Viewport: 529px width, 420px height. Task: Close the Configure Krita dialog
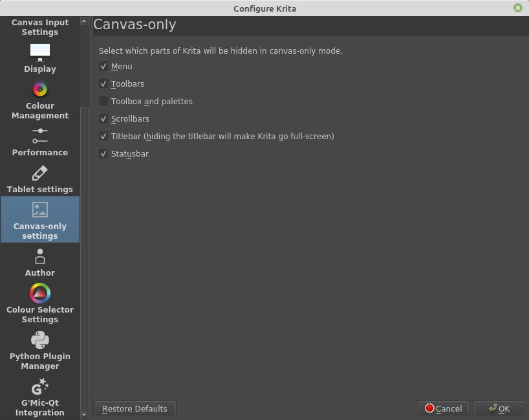[x=518, y=8]
